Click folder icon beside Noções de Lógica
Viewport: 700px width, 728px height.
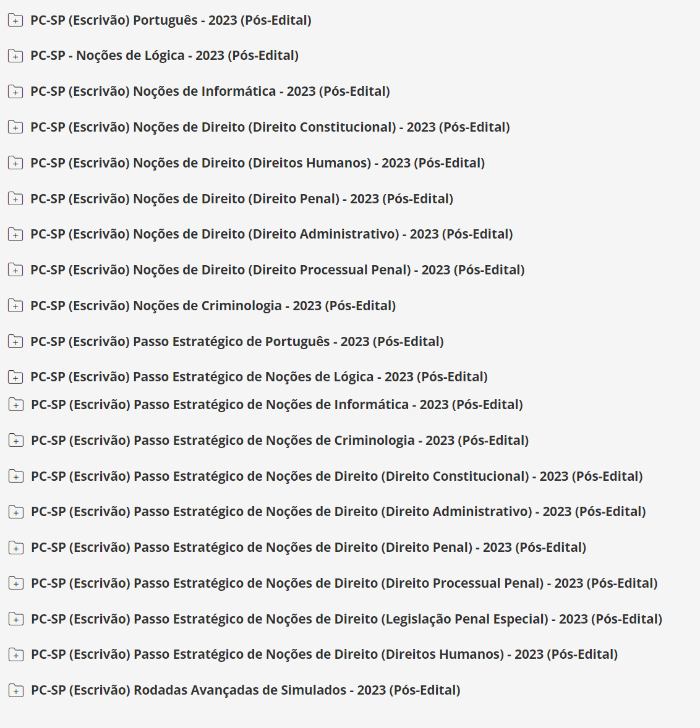[15, 56]
